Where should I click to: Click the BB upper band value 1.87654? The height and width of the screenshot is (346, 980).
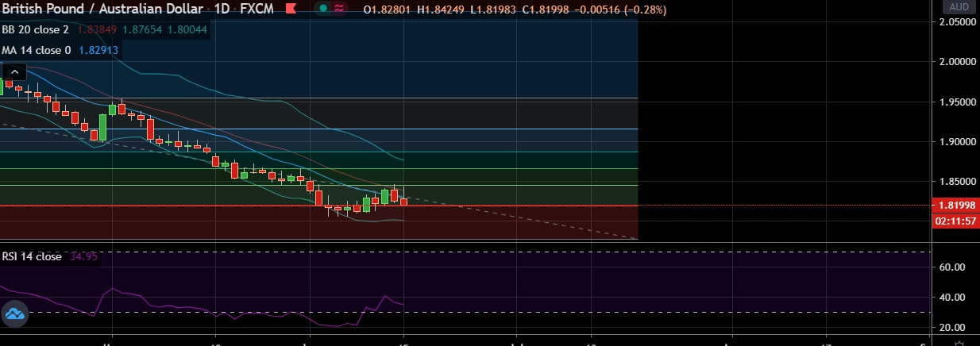(x=131, y=29)
